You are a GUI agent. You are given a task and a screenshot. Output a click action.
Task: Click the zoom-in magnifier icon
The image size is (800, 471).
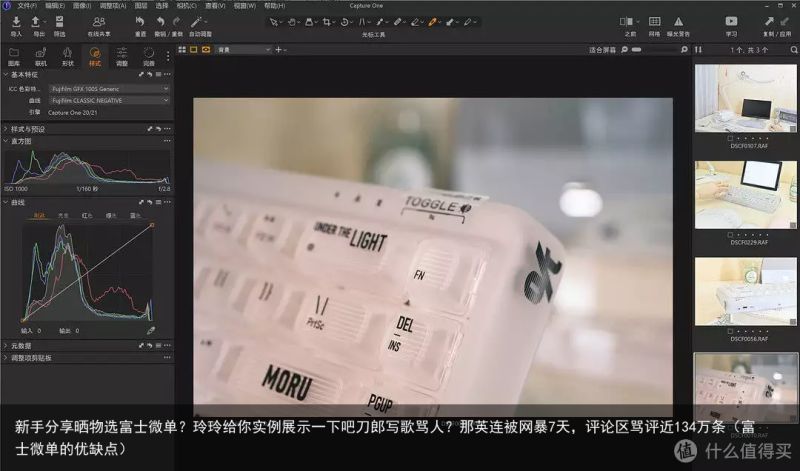684,49
